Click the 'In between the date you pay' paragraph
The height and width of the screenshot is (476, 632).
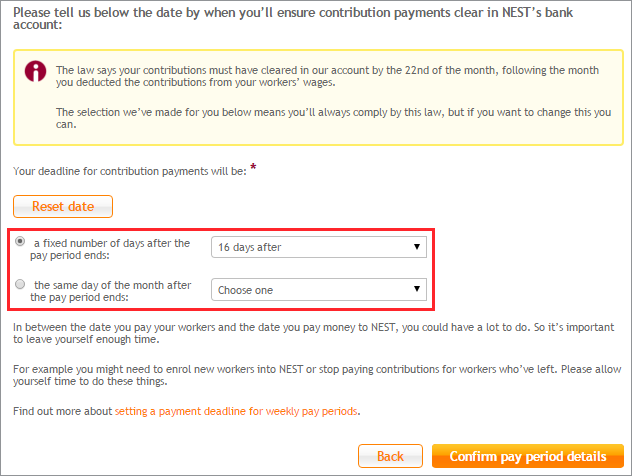tap(314, 333)
